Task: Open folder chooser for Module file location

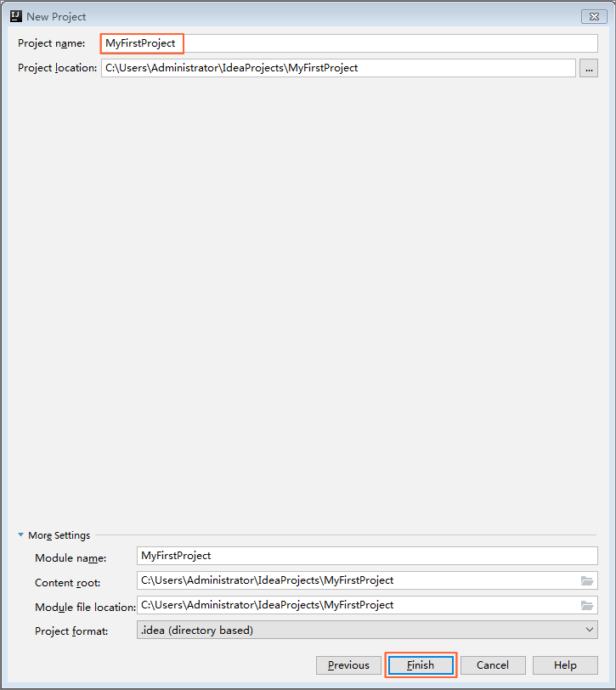Action: pos(586,606)
